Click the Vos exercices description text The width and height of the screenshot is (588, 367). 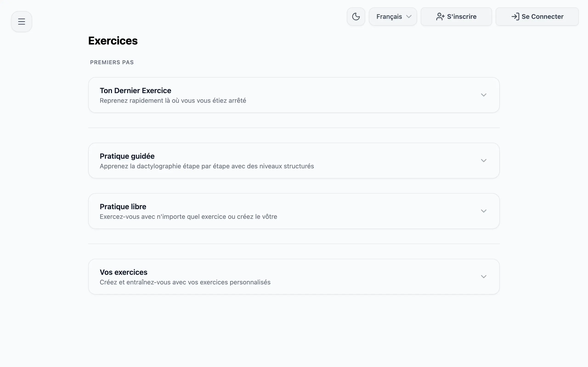tap(185, 282)
